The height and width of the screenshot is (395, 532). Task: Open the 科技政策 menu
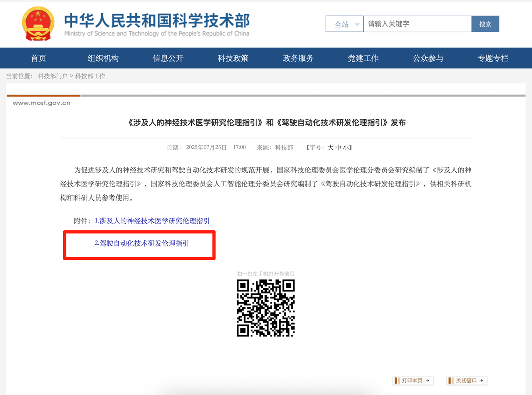(232, 58)
